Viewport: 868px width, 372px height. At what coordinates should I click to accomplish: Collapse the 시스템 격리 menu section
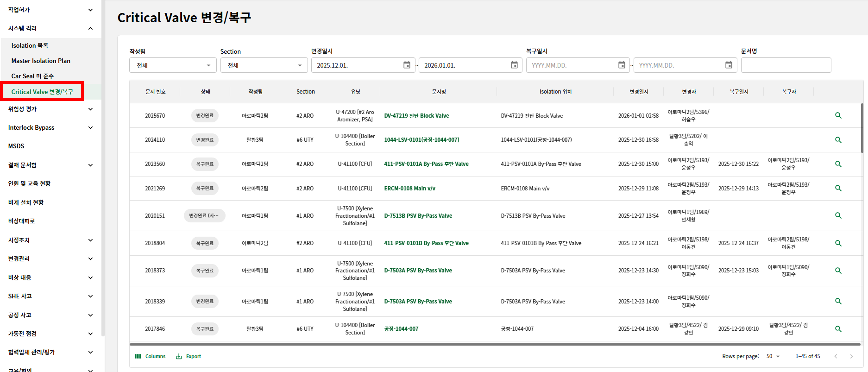click(90, 28)
